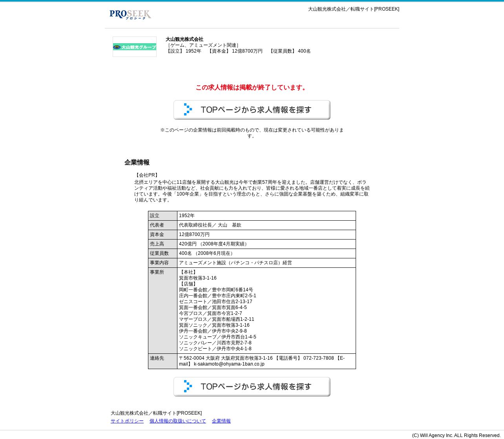The width and height of the screenshot is (504, 439).
Task: Click the 400名（2008年6月現在） cell
Action: [267, 254]
